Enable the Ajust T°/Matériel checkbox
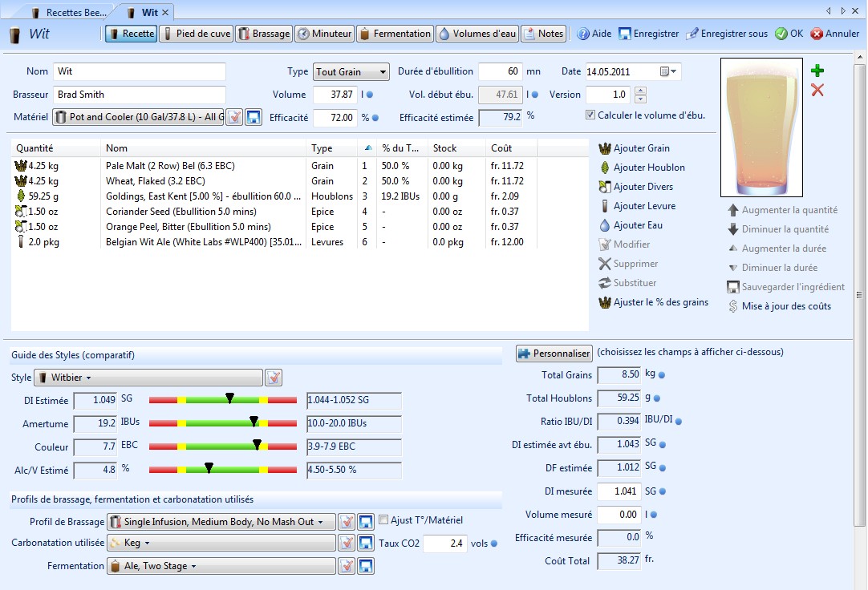 coord(383,520)
